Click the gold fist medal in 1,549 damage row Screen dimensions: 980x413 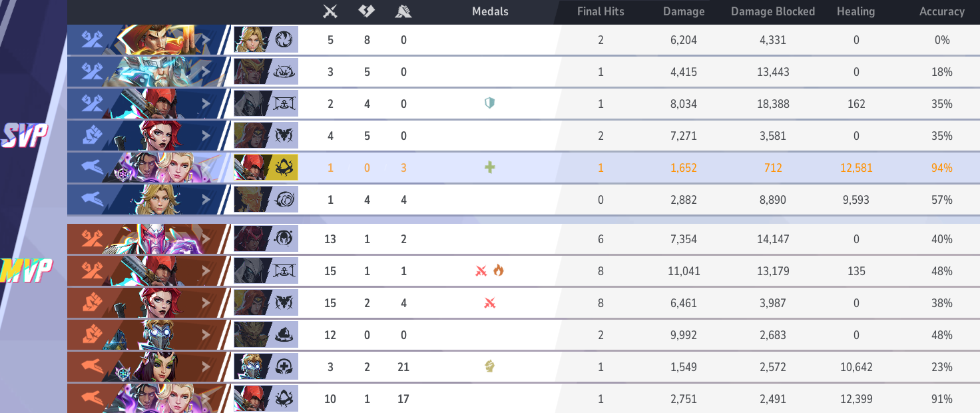(x=490, y=366)
